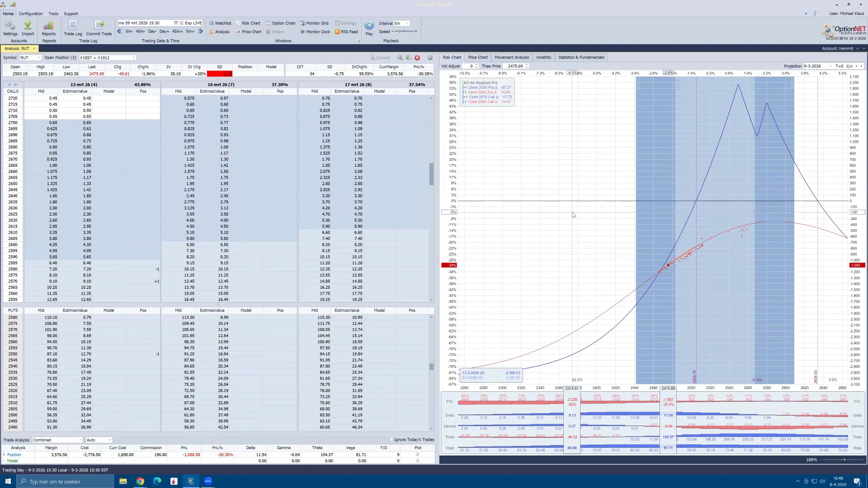Toggle Ignore Today's Trades checkbox
868x488 pixels.
coord(392,440)
